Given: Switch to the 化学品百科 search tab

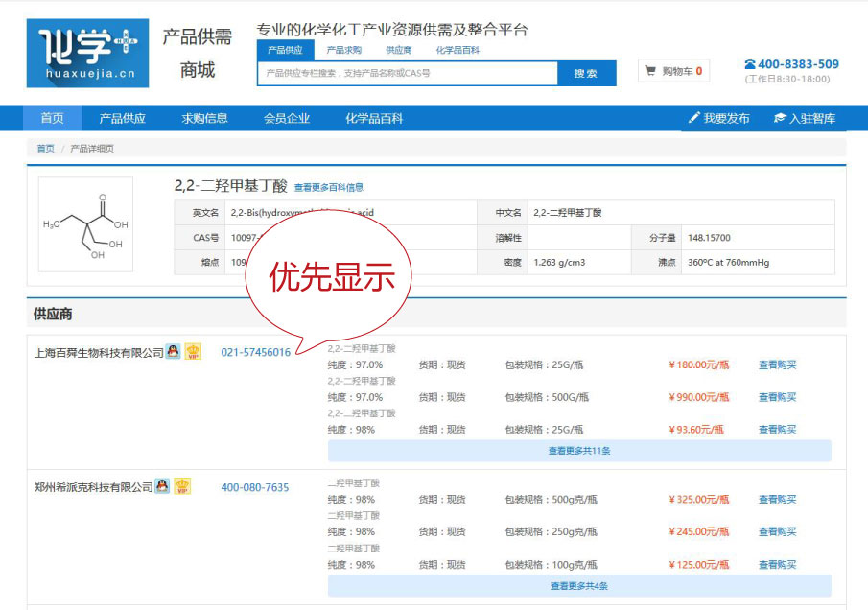Looking at the screenshot, I should coord(457,50).
